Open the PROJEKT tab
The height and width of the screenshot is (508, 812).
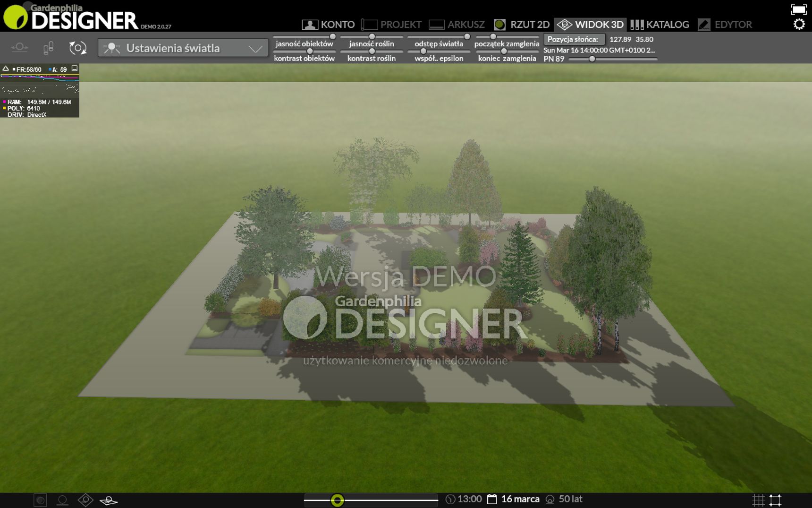tap(391, 24)
